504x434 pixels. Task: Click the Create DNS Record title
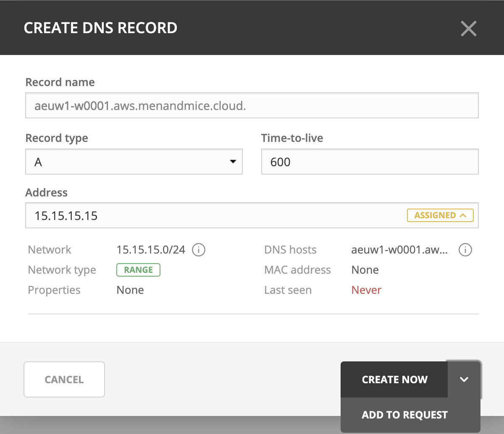[x=100, y=28]
